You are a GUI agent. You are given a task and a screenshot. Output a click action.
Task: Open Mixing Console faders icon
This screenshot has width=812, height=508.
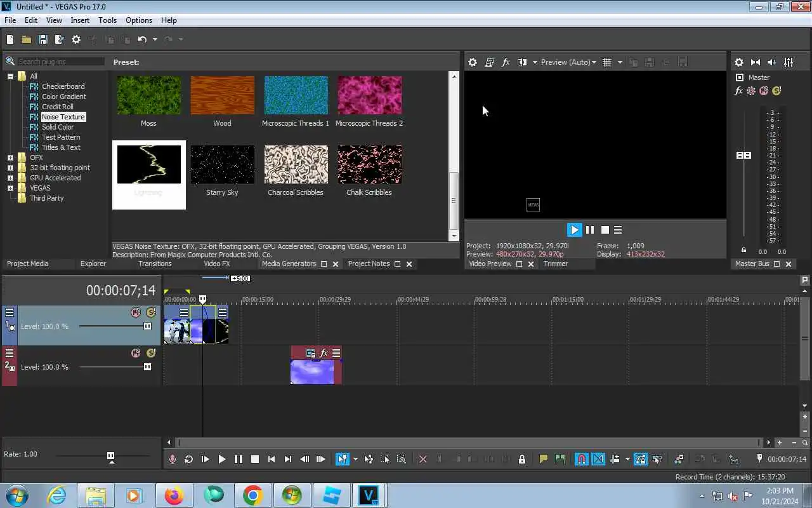point(789,62)
